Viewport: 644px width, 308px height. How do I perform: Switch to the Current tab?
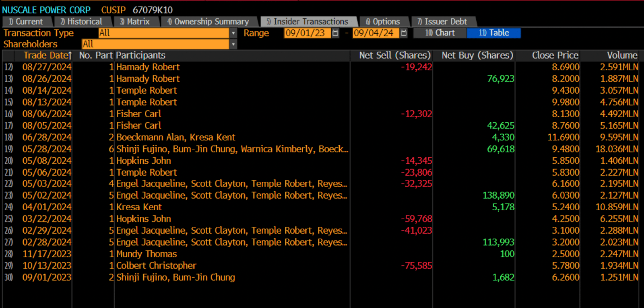coord(26,22)
